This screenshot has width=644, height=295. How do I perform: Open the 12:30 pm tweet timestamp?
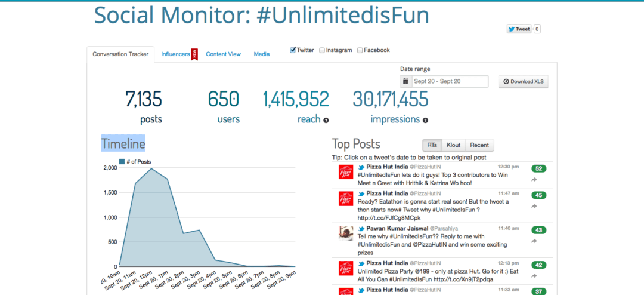click(508, 167)
